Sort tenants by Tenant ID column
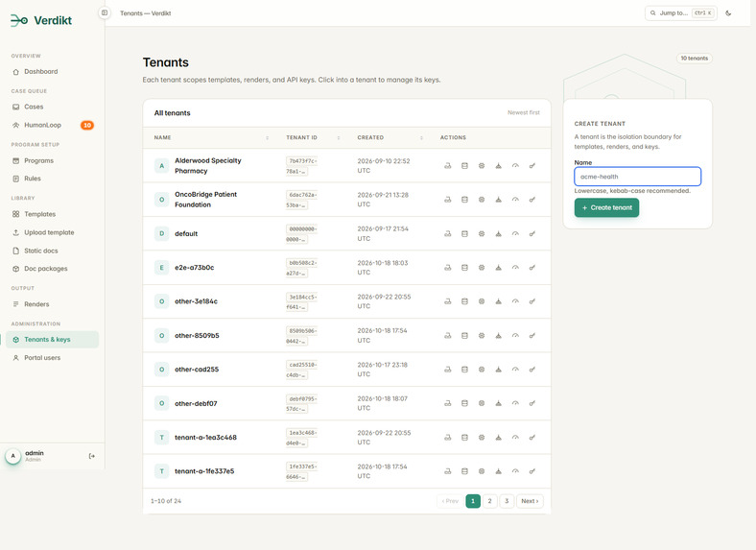The height and width of the screenshot is (550, 756). (x=313, y=138)
